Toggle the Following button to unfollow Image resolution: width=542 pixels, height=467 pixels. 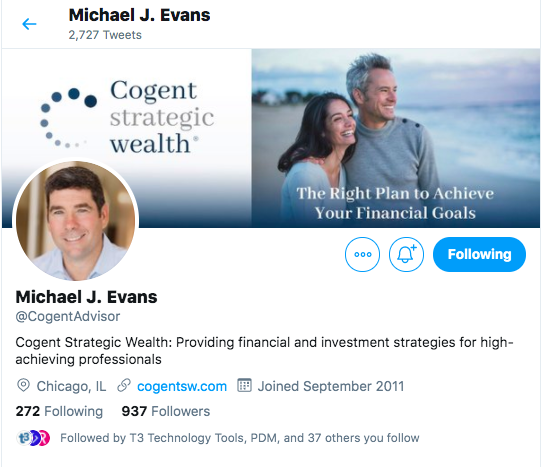pos(479,254)
